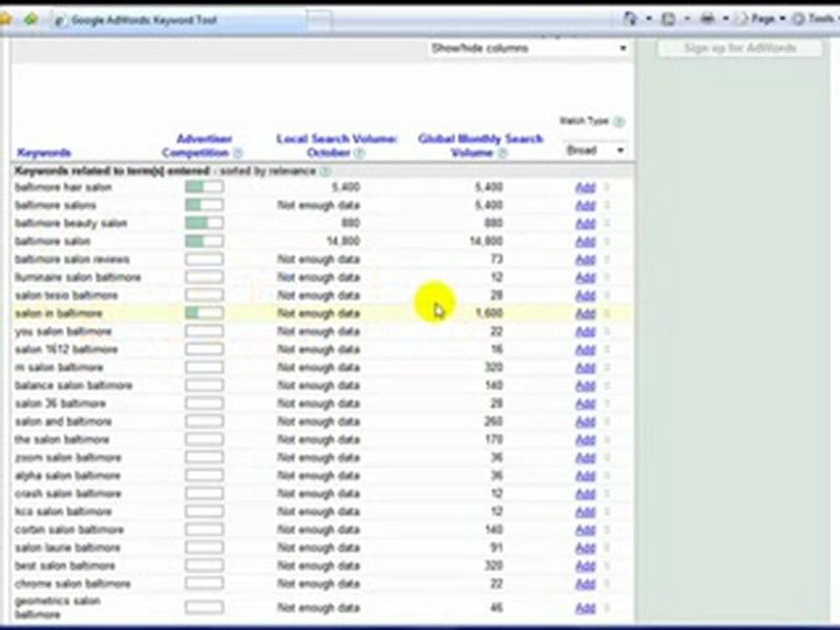This screenshot has height=630, width=840.
Task: Add the keyword the salon baltimore
Action: point(585,440)
